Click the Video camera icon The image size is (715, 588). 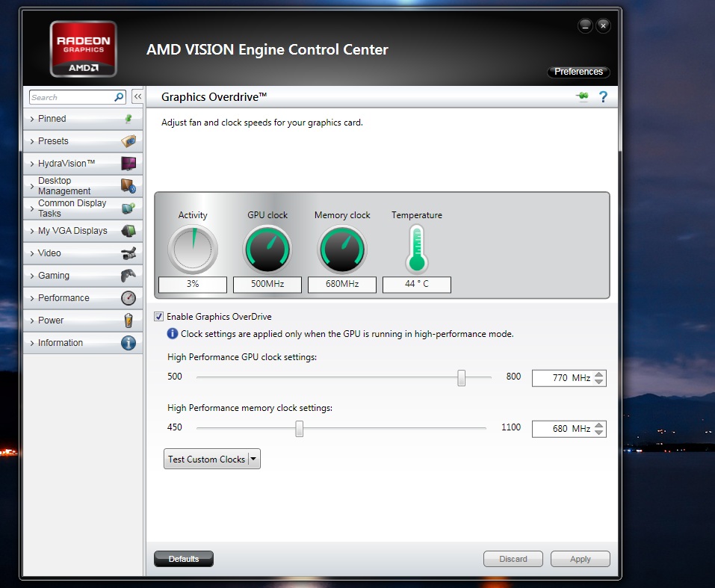coord(129,253)
